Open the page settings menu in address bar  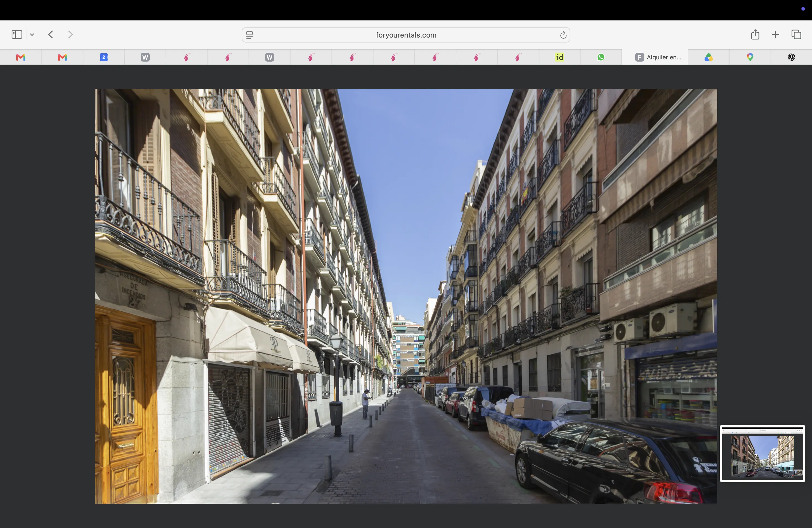click(249, 35)
